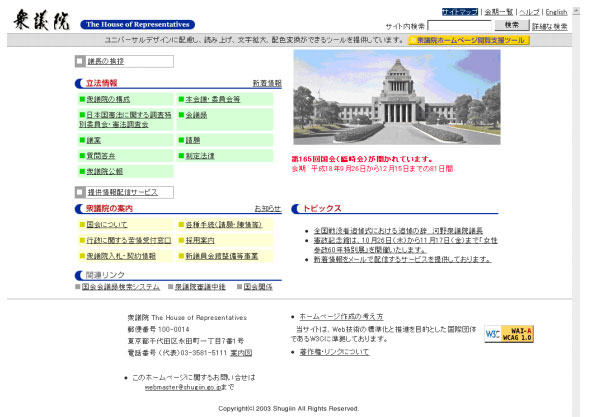Open 国会会議録検索システム link
Image resolution: width=589 pixels, height=417 pixels.
coord(121,287)
